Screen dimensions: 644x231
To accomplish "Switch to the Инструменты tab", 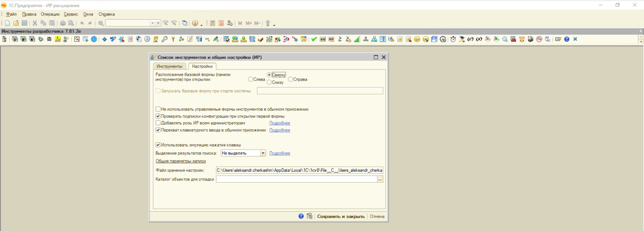I will (x=170, y=66).
